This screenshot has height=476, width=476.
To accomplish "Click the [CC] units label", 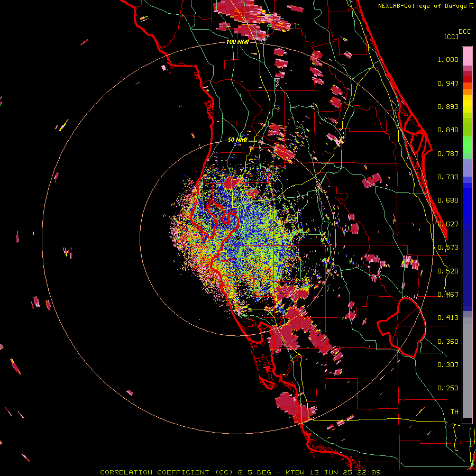I will 451,36.
